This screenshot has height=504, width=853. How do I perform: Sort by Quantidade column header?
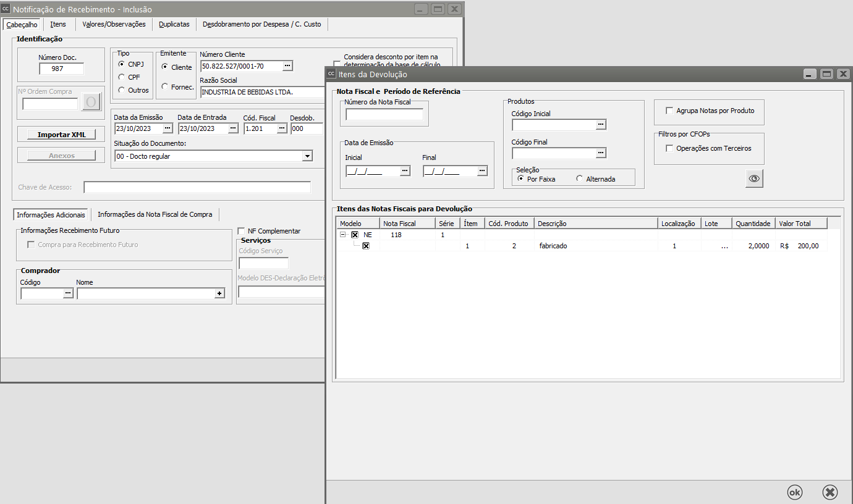click(753, 223)
